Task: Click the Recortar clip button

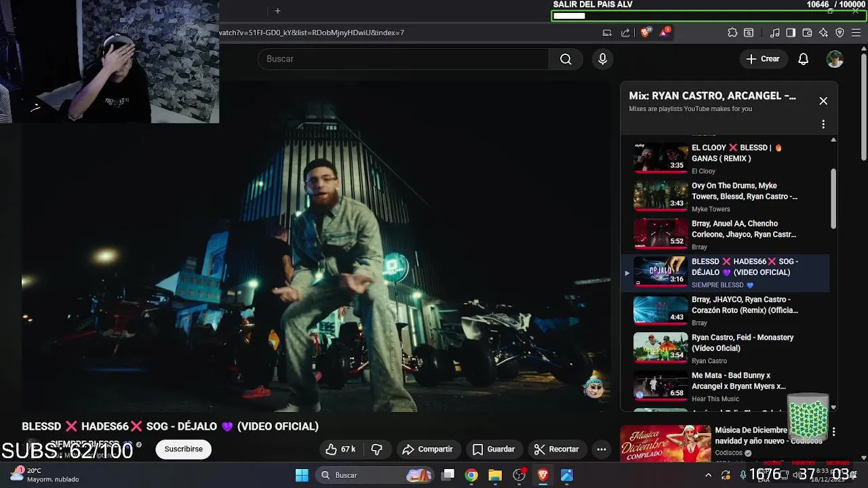Action: point(556,449)
